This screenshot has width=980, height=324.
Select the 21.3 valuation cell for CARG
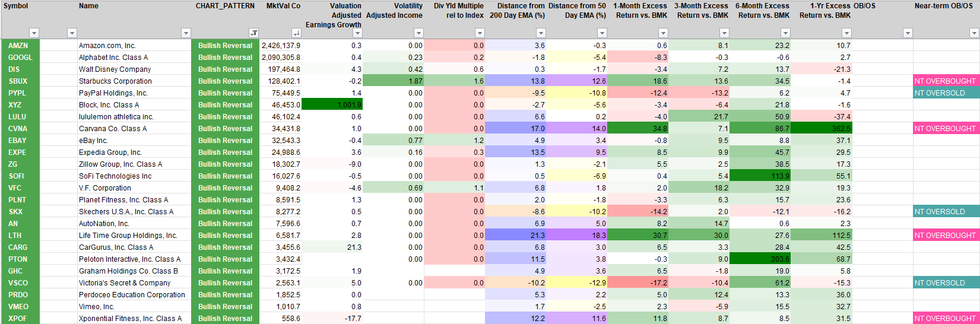point(332,247)
